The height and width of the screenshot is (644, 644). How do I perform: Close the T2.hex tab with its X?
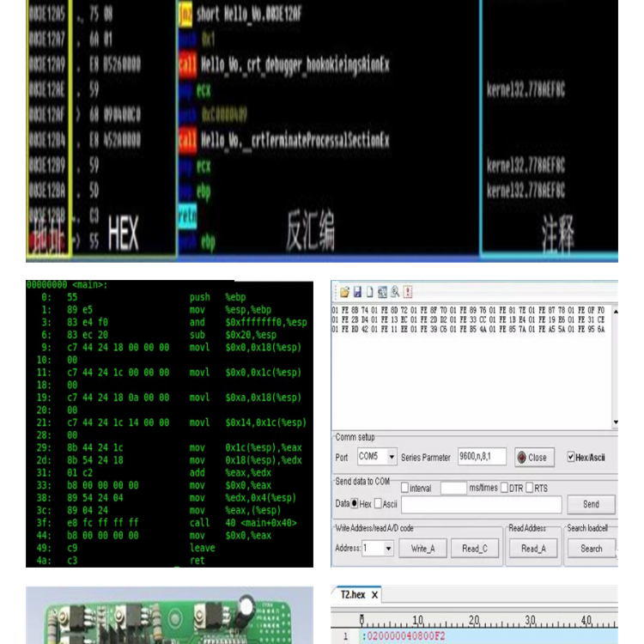tap(374, 595)
